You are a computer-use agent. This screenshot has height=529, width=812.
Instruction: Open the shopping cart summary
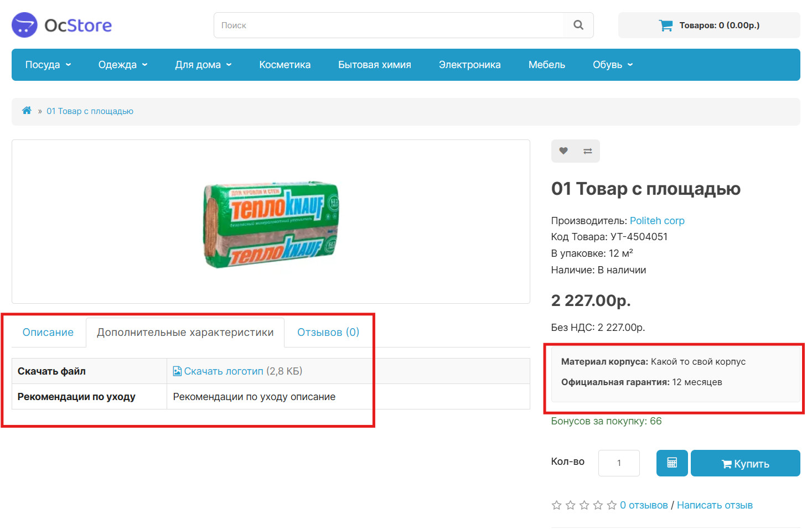click(x=709, y=25)
